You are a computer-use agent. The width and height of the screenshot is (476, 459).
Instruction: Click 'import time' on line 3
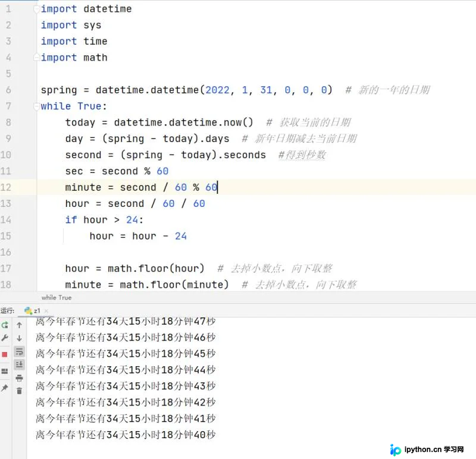[74, 41]
